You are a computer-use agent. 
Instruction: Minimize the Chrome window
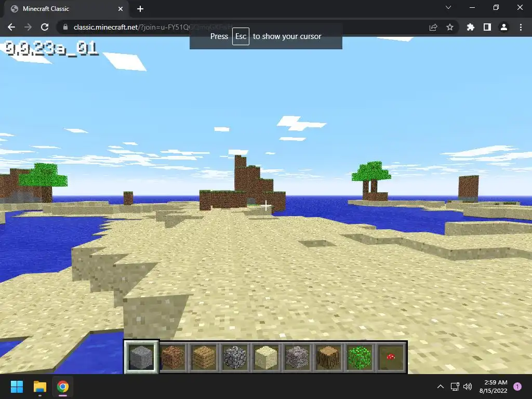coord(472,7)
